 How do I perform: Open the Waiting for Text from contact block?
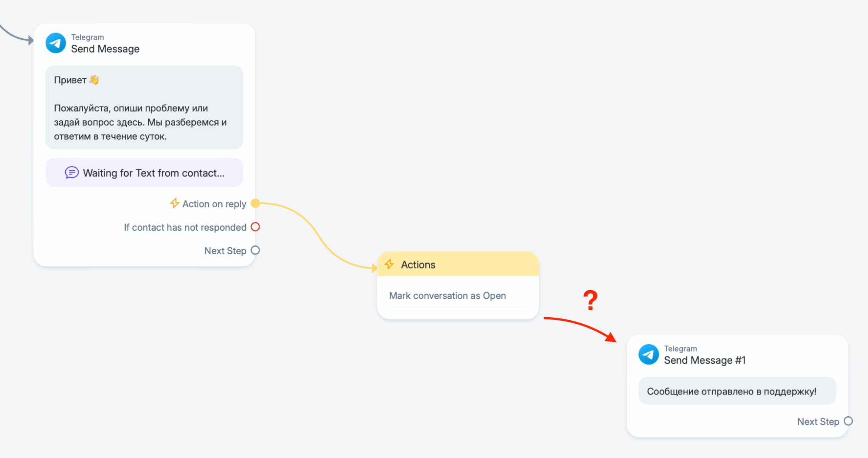[144, 173]
